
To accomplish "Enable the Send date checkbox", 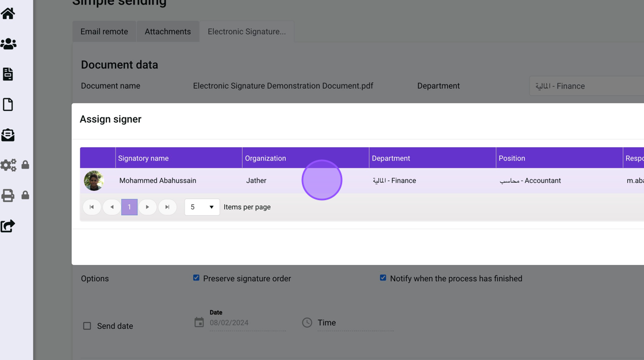I will point(87,326).
